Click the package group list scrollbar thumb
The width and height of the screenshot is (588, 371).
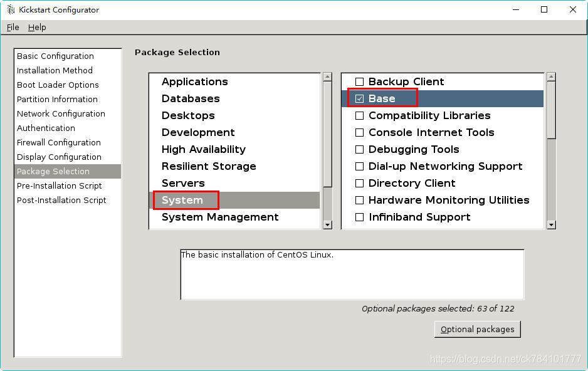[x=551, y=110]
